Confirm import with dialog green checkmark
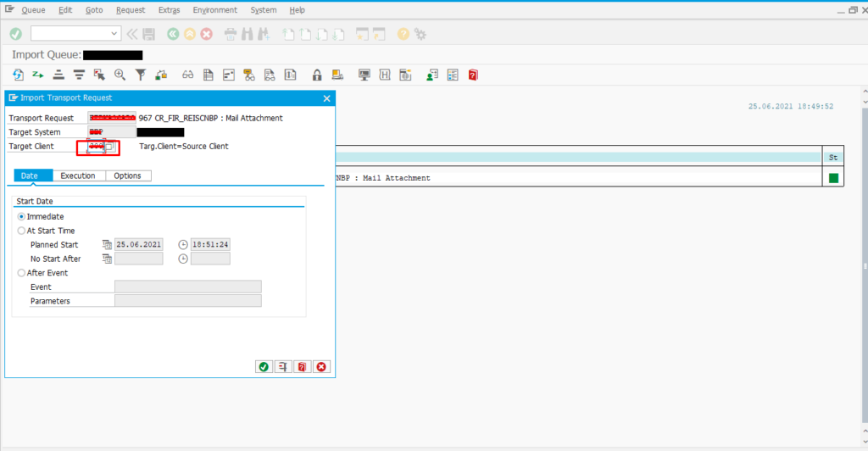The width and height of the screenshot is (868, 451). tap(264, 366)
